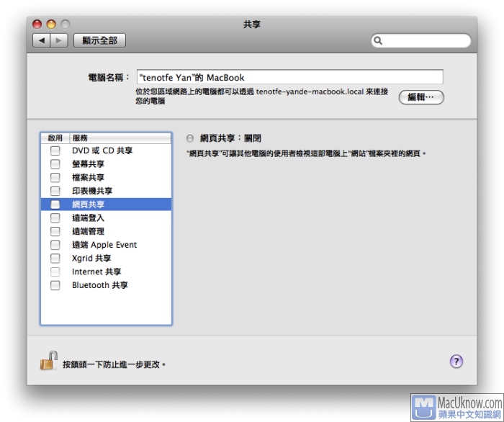Screen dimensions: 504x422
Task: Select 遠端 Apple Event service row
Action: pos(104,245)
